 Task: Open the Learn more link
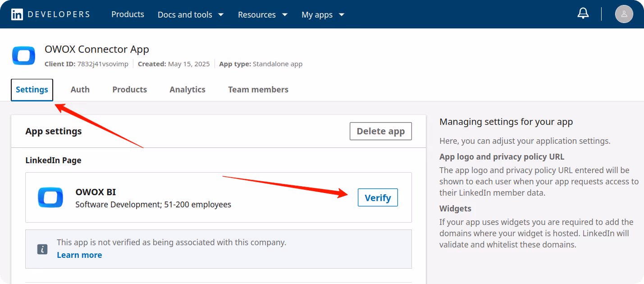click(79, 255)
